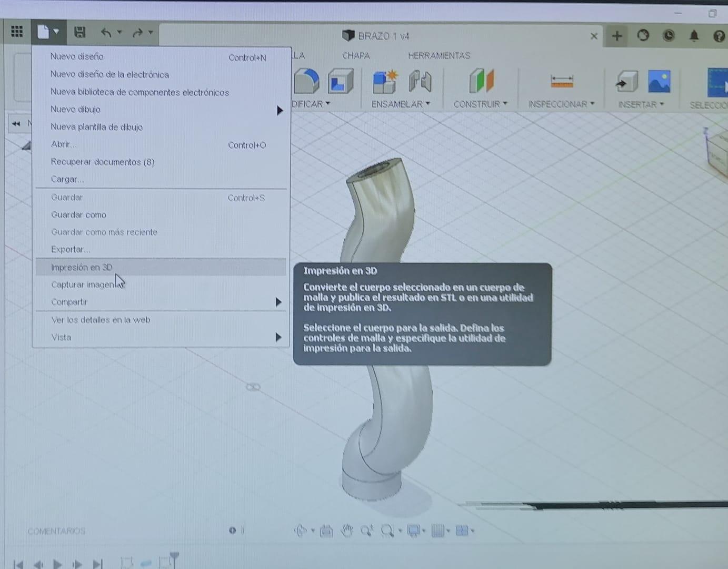
Task: Open the INSERTAR dropdown
Action: click(x=641, y=104)
